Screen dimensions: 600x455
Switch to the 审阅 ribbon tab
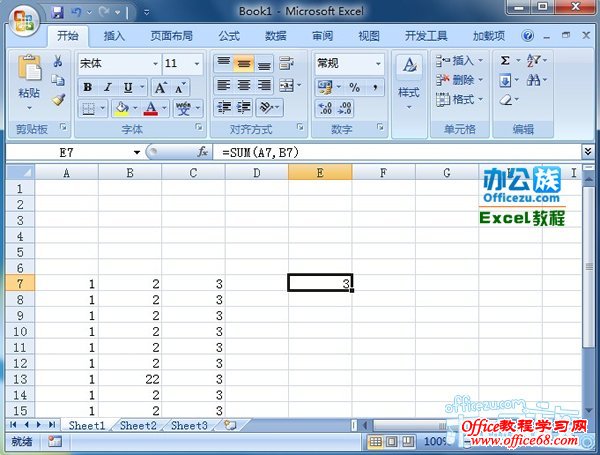(322, 36)
